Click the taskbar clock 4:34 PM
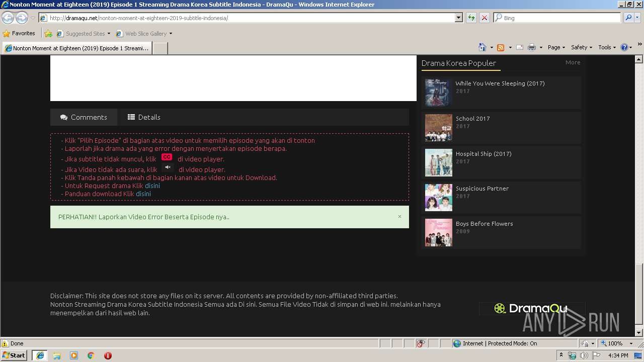Viewport: 644px width, 362px height. pyautogui.click(x=618, y=355)
